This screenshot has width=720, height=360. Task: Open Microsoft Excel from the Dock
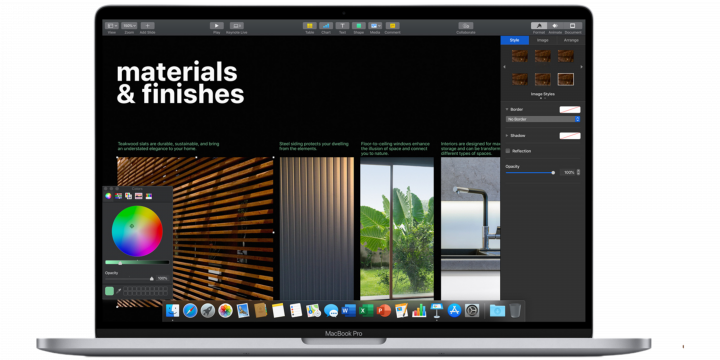366,311
